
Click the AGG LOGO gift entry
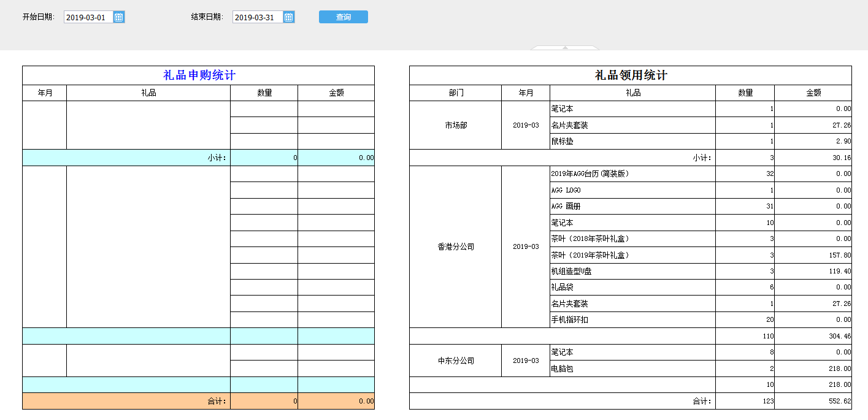coord(566,190)
